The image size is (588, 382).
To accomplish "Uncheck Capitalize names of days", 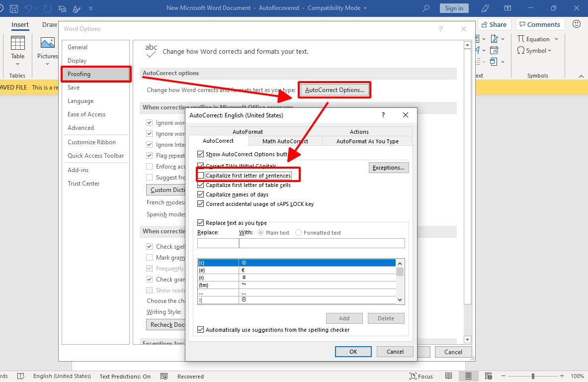I will coord(201,194).
